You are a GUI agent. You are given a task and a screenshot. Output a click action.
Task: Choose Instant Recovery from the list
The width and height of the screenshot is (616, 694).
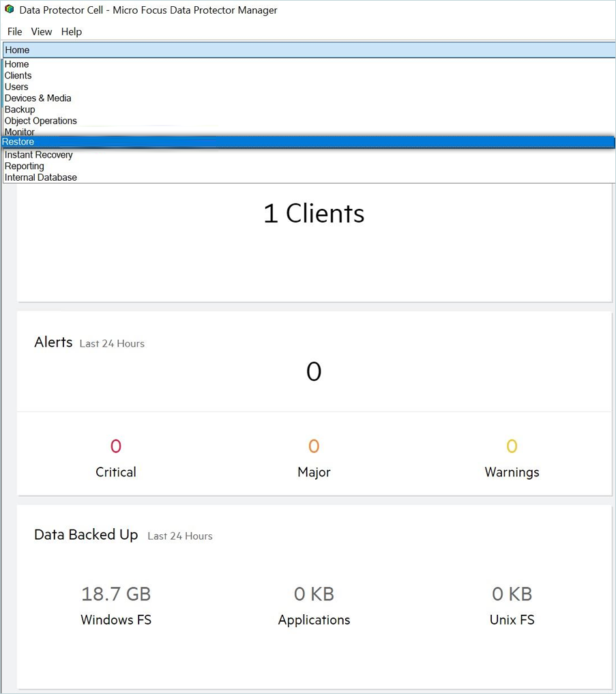click(x=39, y=155)
